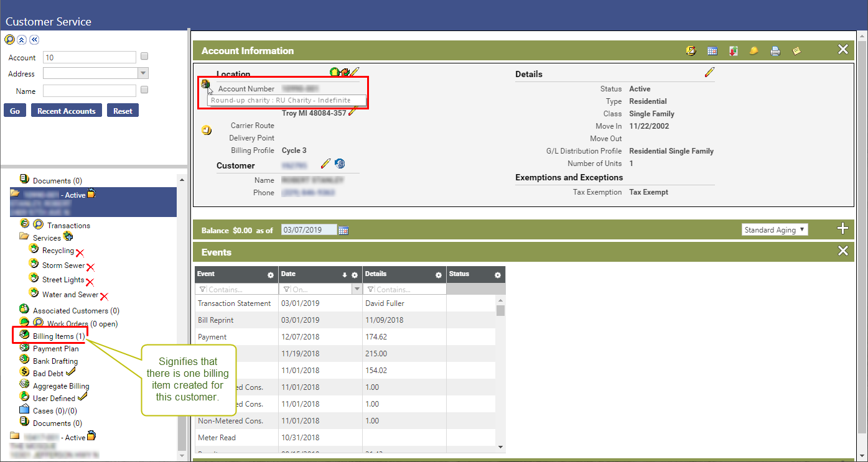Open Associated Customers (0)
Screen dimensions: 868x462
[x=76, y=311]
